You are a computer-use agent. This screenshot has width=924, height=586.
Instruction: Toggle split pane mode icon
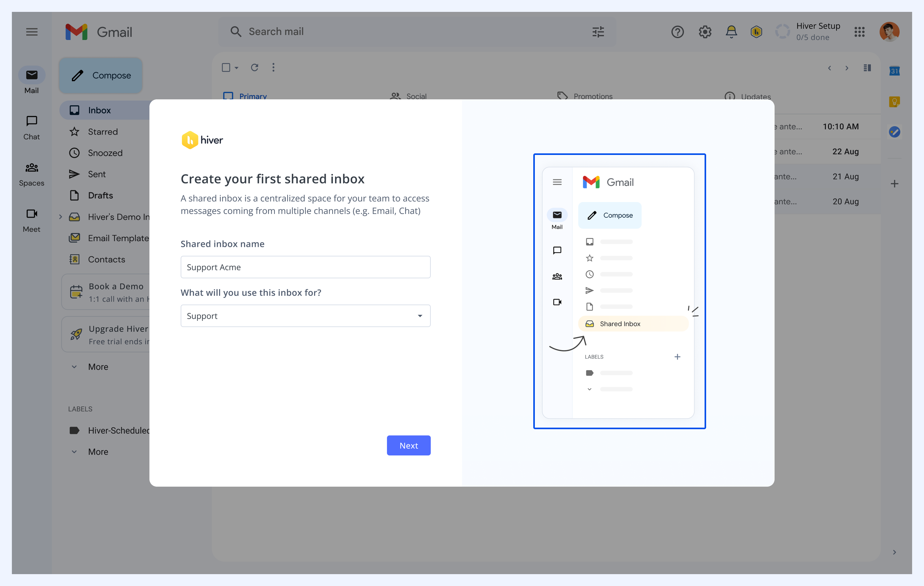867,68
